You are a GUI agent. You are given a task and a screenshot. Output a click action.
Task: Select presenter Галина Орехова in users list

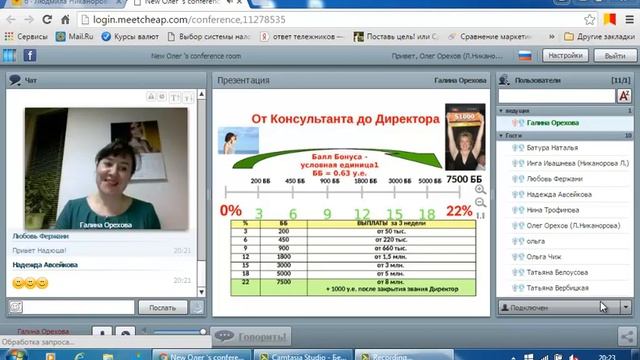565,123
